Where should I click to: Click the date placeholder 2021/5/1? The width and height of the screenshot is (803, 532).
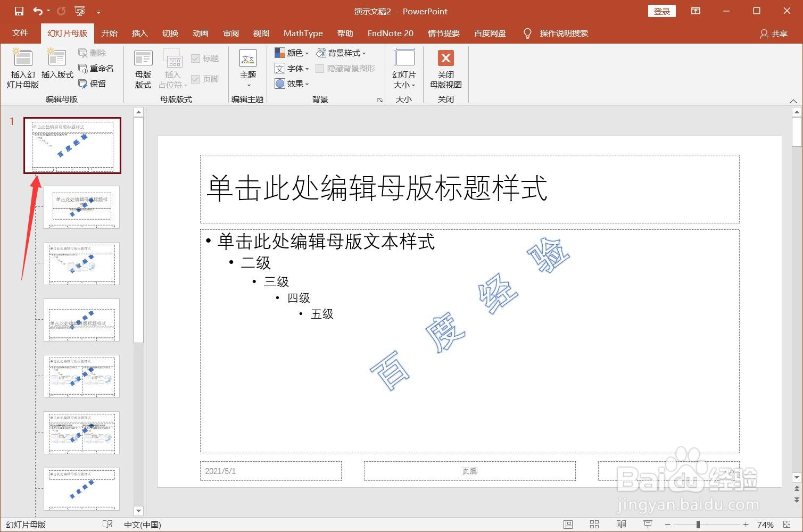(270, 471)
